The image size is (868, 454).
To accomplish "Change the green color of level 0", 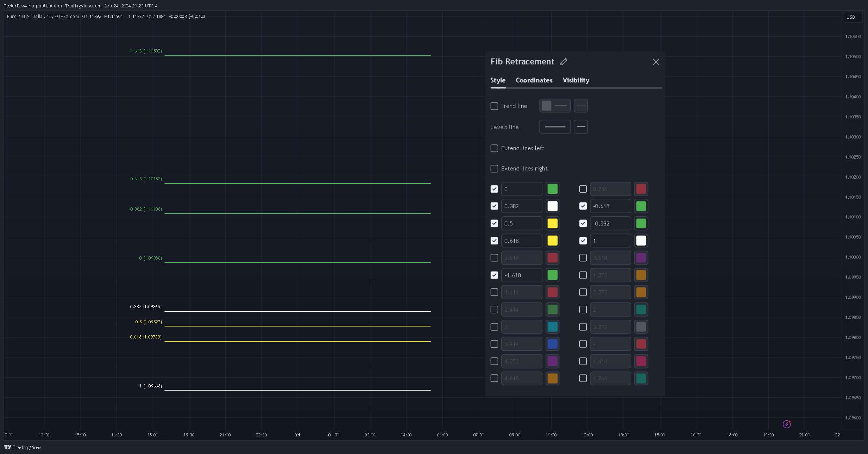I will coord(552,189).
